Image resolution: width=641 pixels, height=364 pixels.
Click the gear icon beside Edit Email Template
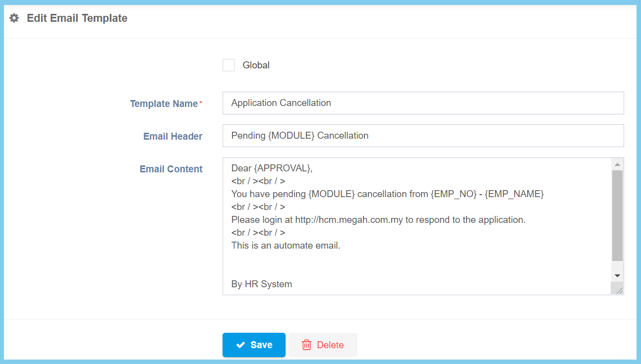tap(14, 18)
